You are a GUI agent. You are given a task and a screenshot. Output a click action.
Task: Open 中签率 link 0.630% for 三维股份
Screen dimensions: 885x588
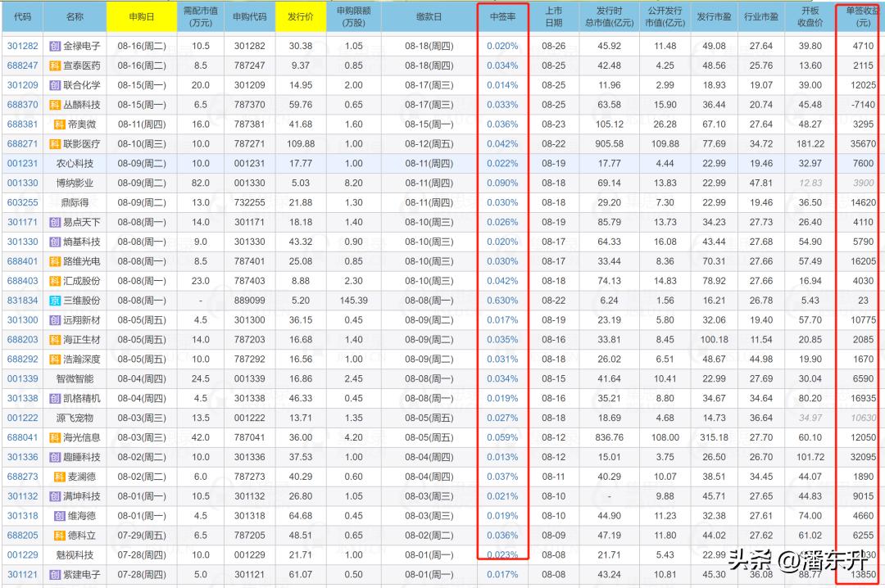[x=502, y=300]
